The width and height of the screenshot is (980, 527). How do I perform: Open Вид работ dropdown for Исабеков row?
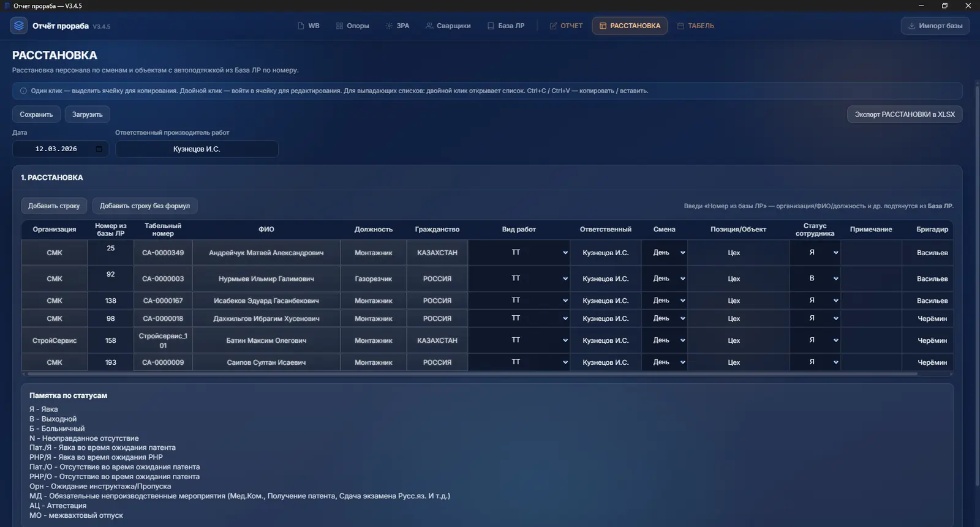[x=519, y=301]
